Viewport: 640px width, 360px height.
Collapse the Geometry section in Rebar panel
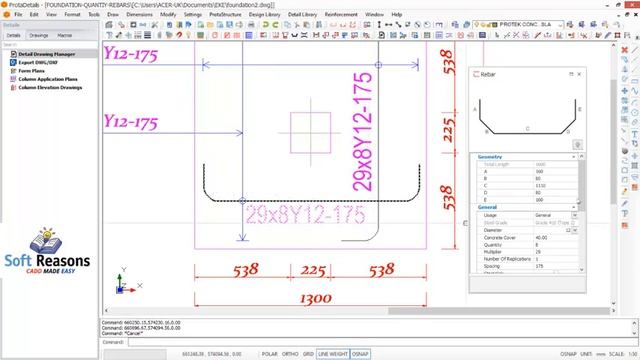tap(573, 157)
